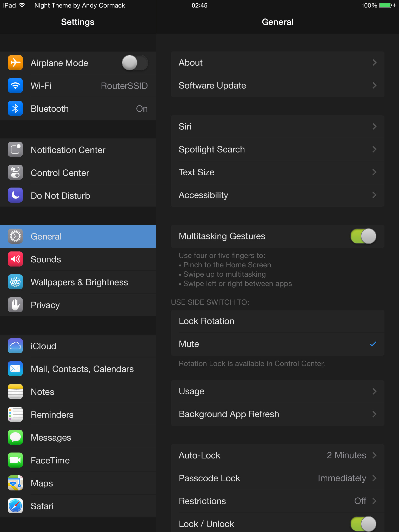Open Wallpapers & Brightness settings

tap(78, 282)
